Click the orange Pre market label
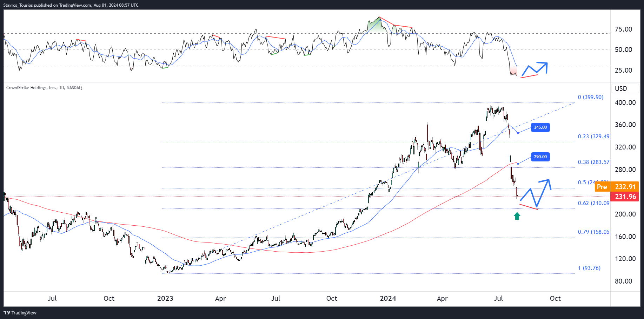The width and height of the screenshot is (644, 319). [602, 187]
